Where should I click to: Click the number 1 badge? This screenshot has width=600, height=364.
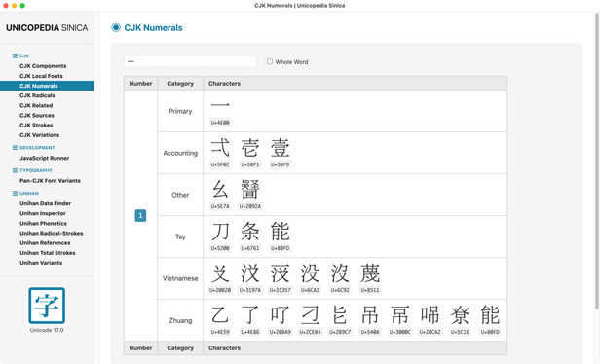point(140,216)
